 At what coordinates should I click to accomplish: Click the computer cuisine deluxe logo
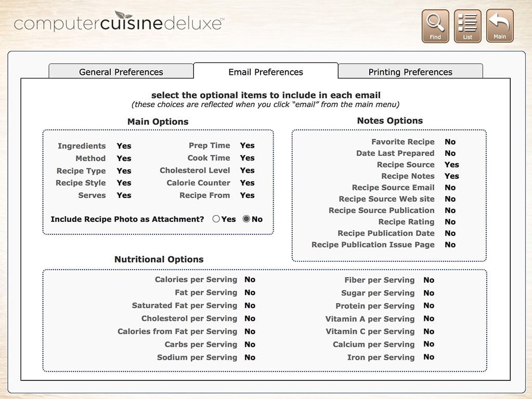coord(119,22)
